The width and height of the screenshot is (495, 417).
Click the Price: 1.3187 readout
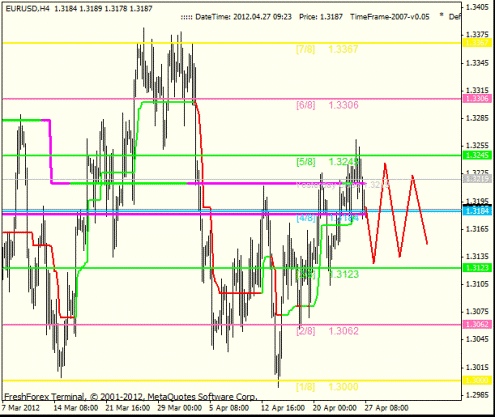point(321,17)
